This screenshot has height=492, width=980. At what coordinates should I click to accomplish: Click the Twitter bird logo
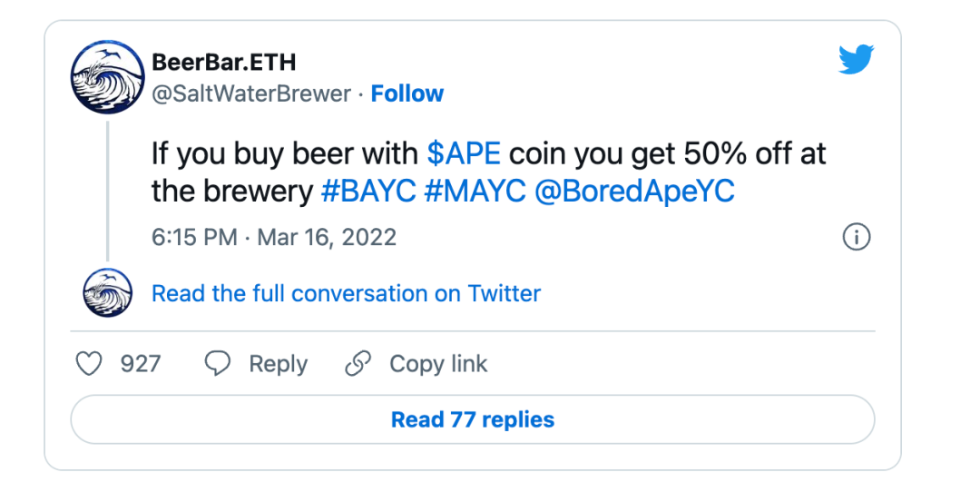pyautogui.click(x=856, y=59)
